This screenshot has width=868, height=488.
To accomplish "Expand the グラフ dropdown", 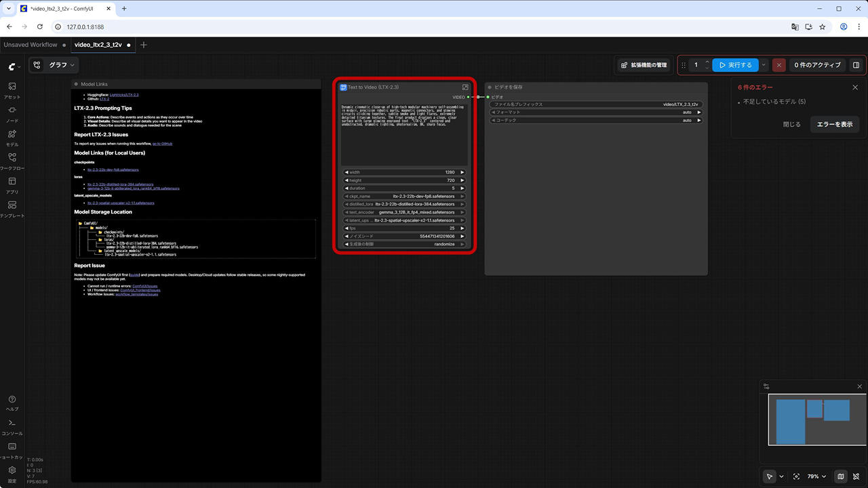I will 54,65.
